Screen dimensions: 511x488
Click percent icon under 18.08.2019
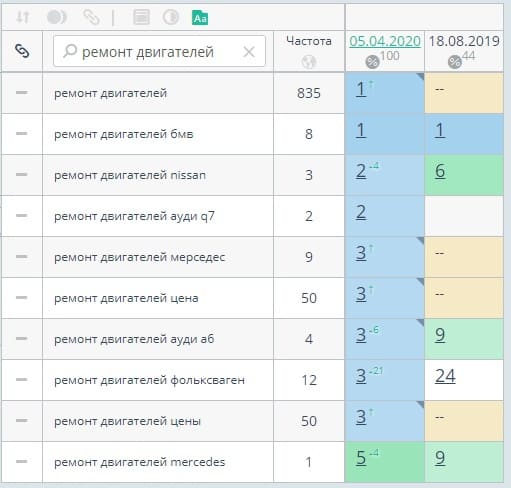pyautogui.click(x=455, y=62)
